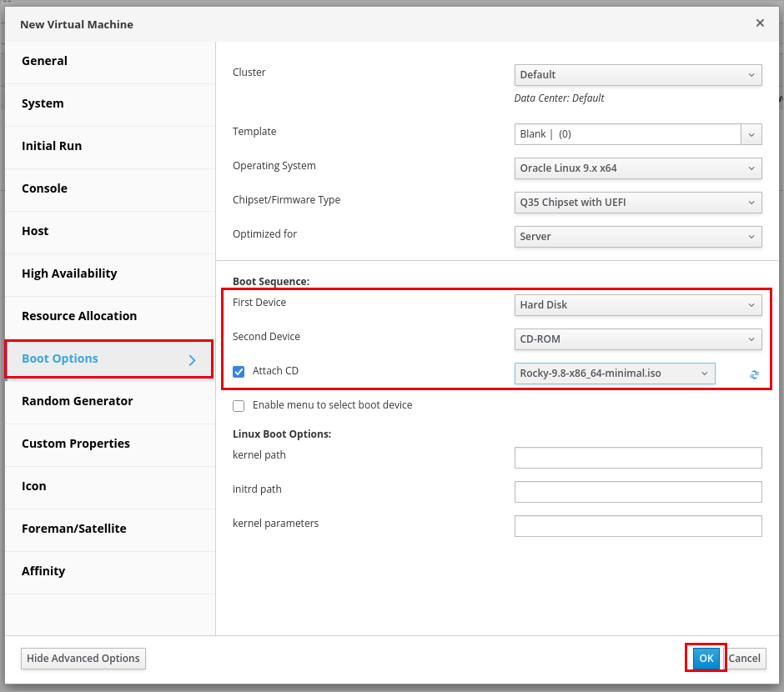Open the Resource Allocation tab
784x692 pixels.
pos(110,318)
